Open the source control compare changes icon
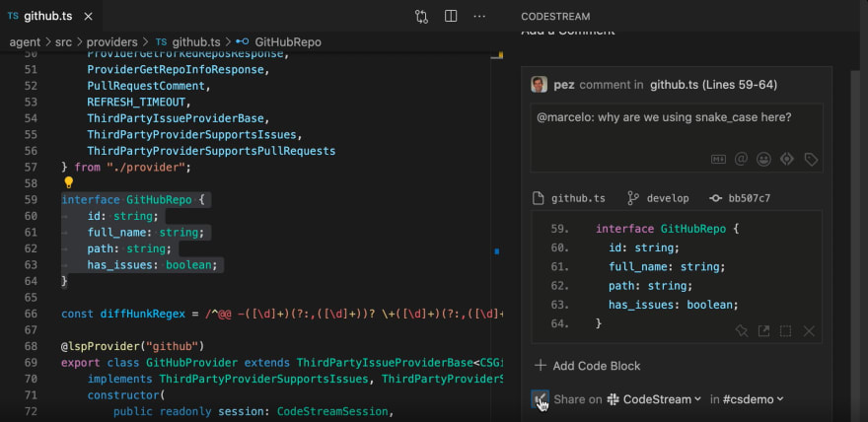The height and width of the screenshot is (422, 868). (x=421, y=17)
